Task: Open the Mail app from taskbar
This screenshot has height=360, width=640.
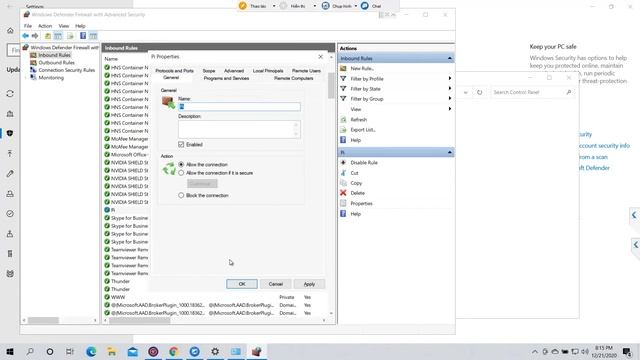Action: click(133, 351)
